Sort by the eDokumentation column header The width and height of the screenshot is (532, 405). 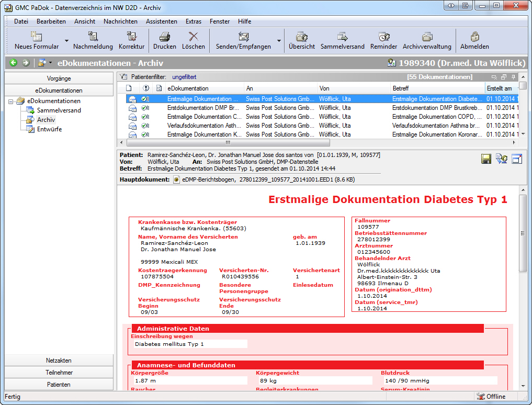[x=205, y=88]
